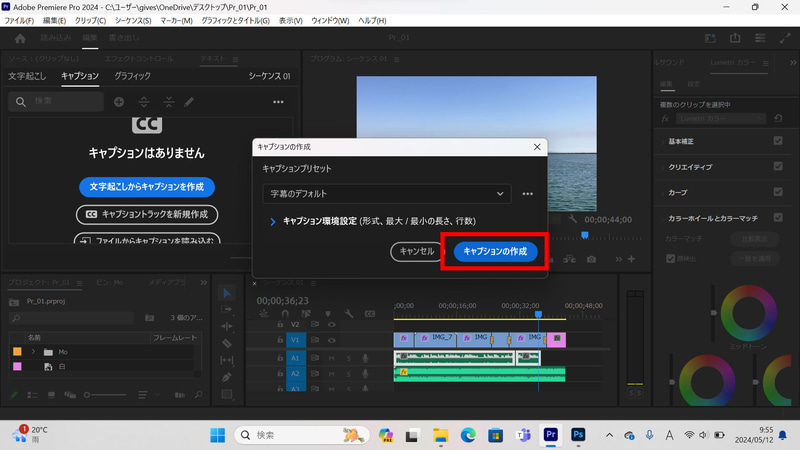
Task: Select the Slip tool
Action: click(227, 360)
